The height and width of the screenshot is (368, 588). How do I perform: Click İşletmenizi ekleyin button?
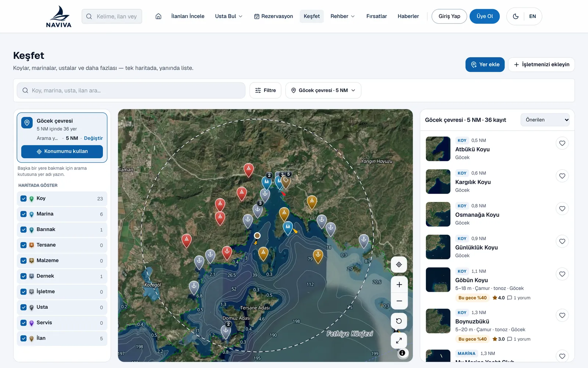(x=541, y=64)
